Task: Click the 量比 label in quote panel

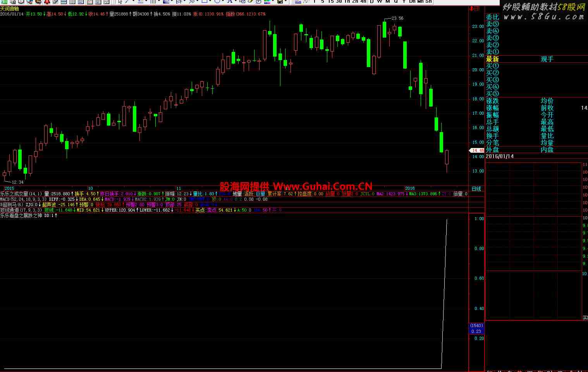Action: click(x=547, y=136)
